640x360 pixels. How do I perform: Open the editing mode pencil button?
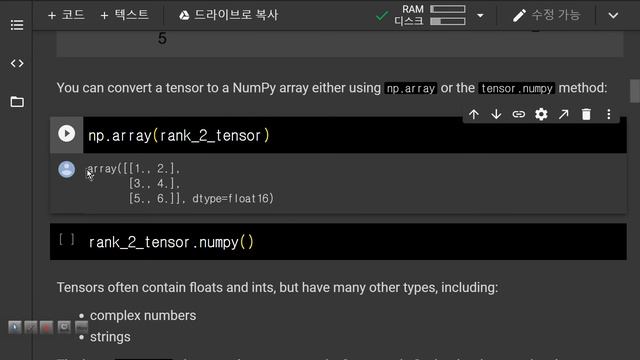pos(547,15)
